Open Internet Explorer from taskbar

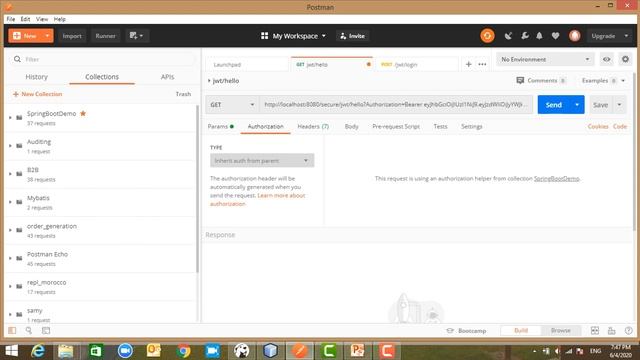(x=38, y=351)
